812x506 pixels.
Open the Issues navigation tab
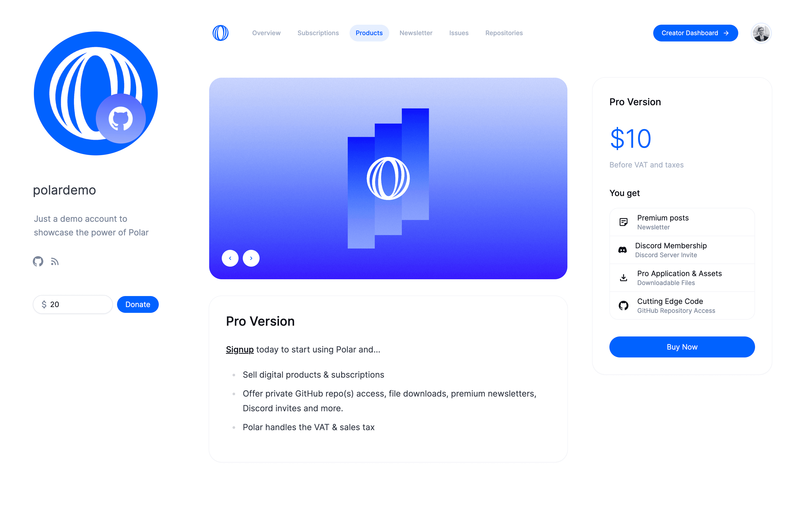459,33
